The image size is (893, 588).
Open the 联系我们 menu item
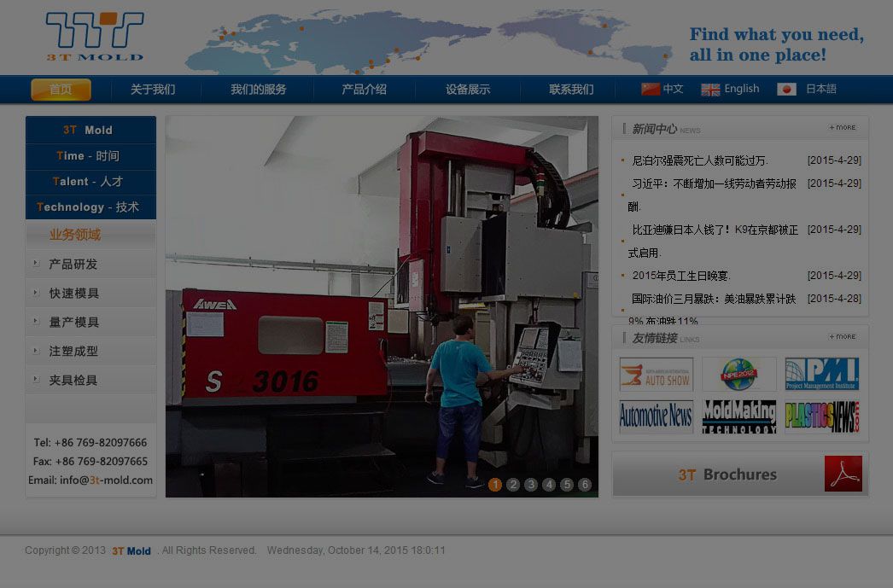click(x=571, y=90)
